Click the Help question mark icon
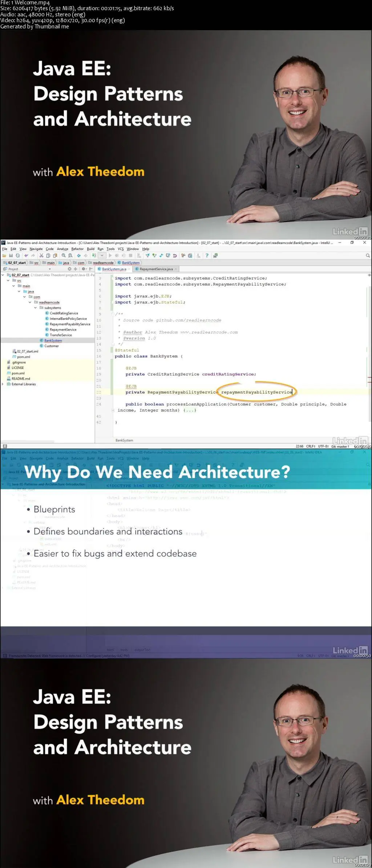Image resolution: width=372 pixels, height=868 pixels. pos(207,255)
